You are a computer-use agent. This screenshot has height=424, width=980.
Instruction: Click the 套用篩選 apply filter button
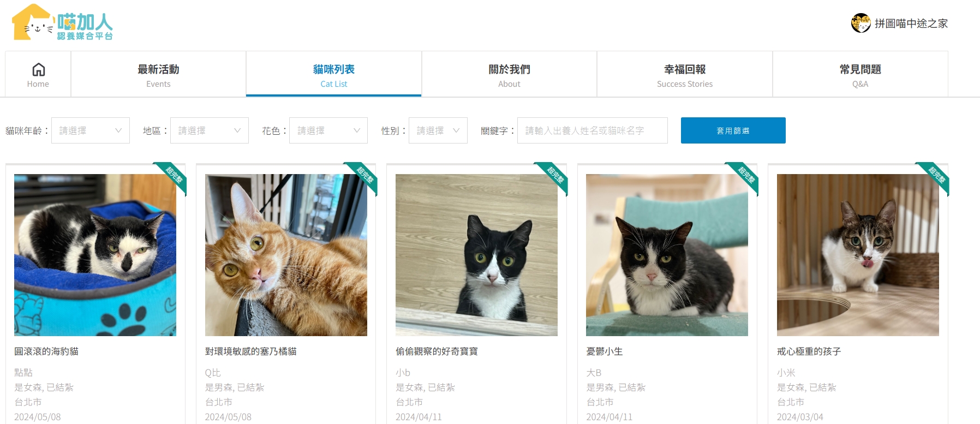[733, 130]
